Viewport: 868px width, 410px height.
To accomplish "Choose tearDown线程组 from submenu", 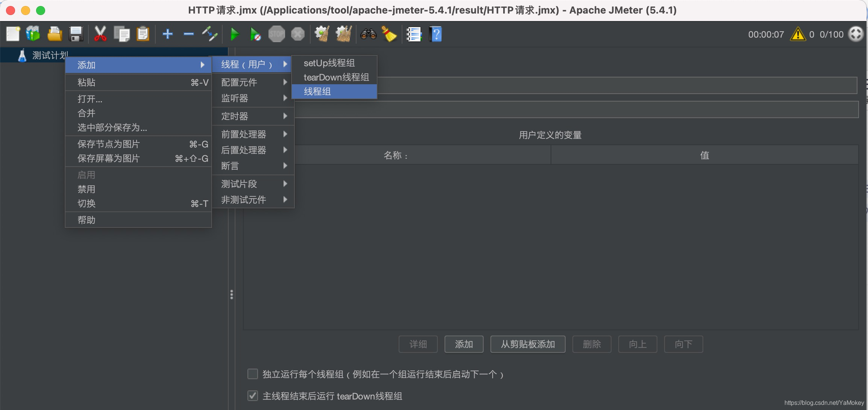I will point(334,77).
